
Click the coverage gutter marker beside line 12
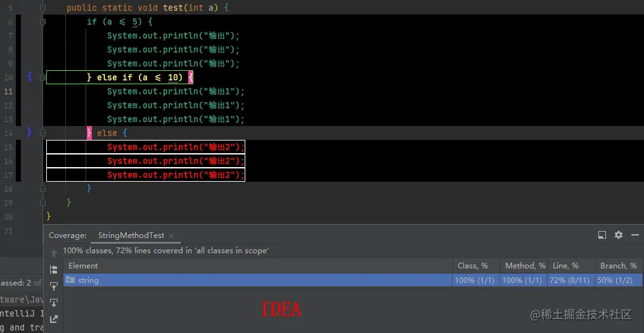coord(18,105)
